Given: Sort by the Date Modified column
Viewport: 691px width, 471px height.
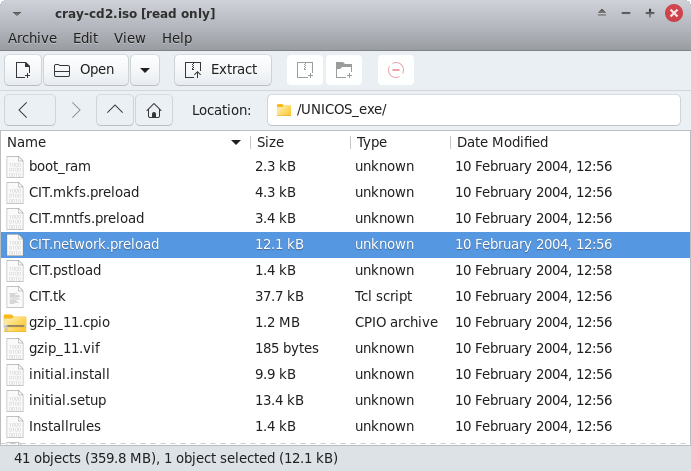Looking at the screenshot, I should tap(502, 142).
